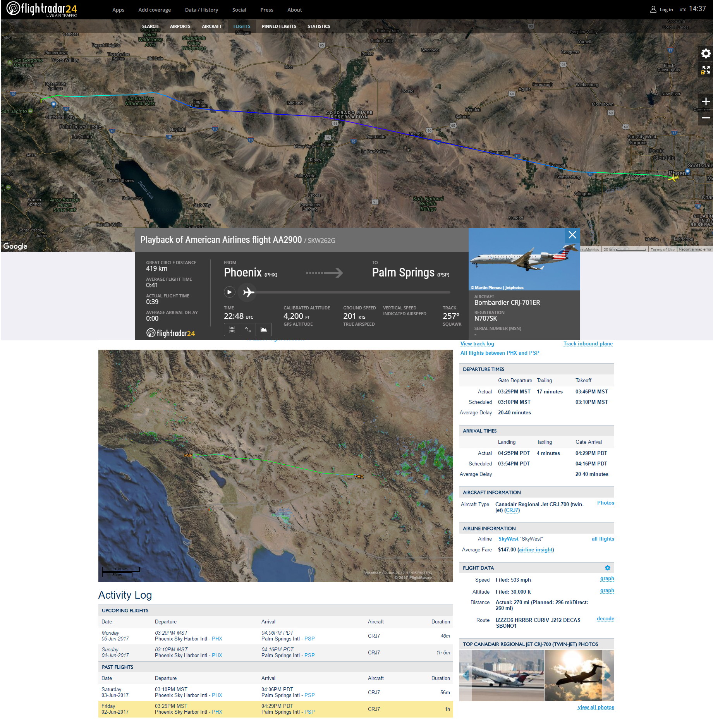This screenshot has height=728, width=713.
Task: Click the Palm Springs airport map pin
Action: 53,104
